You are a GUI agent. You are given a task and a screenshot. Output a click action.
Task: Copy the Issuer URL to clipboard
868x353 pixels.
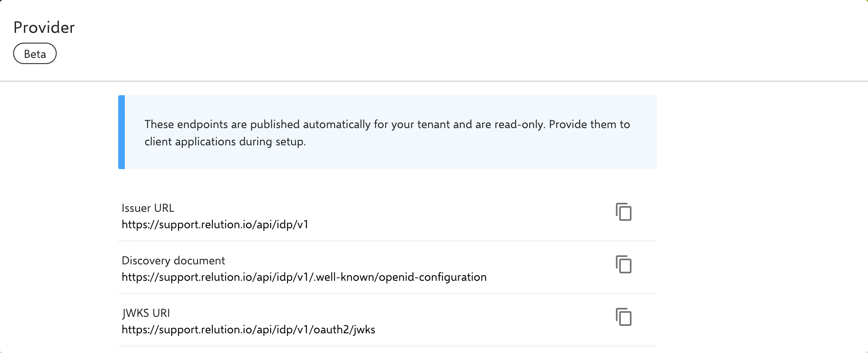coord(623,212)
